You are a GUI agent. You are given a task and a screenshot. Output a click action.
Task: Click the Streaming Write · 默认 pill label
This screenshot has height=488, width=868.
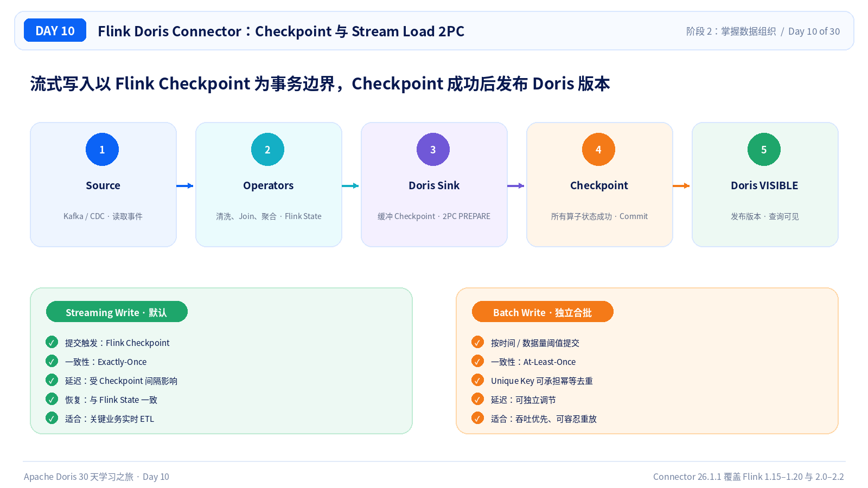click(x=117, y=312)
